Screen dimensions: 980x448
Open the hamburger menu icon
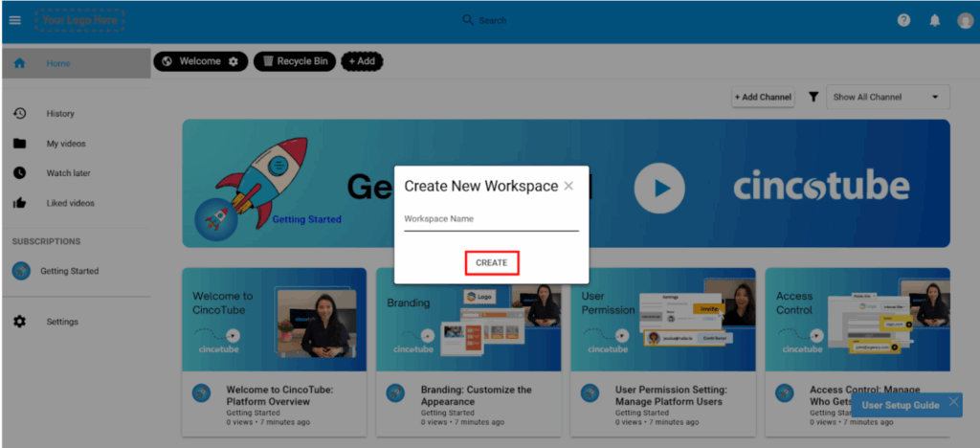point(14,20)
